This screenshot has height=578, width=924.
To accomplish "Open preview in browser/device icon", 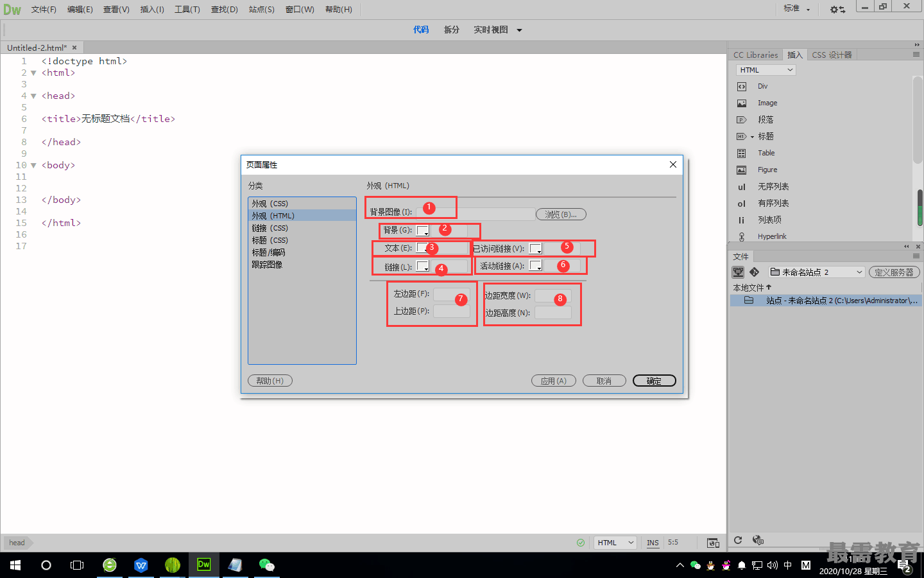I will point(713,543).
